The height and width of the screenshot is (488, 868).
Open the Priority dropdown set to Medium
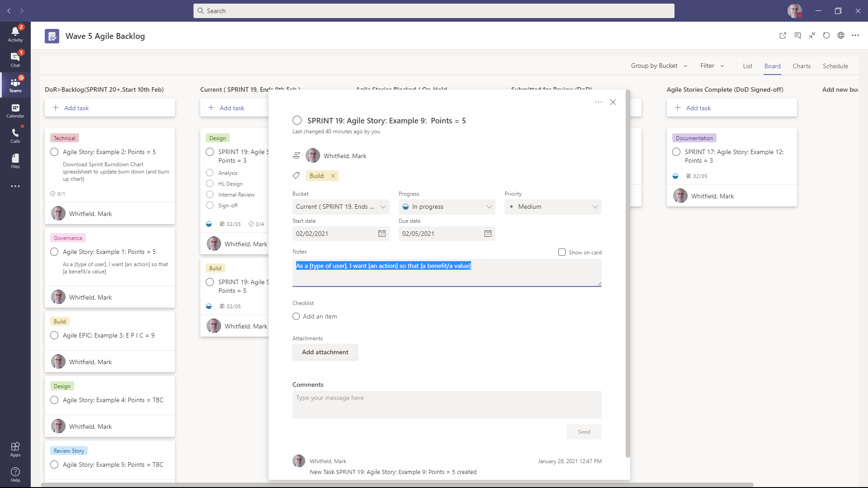coord(553,206)
